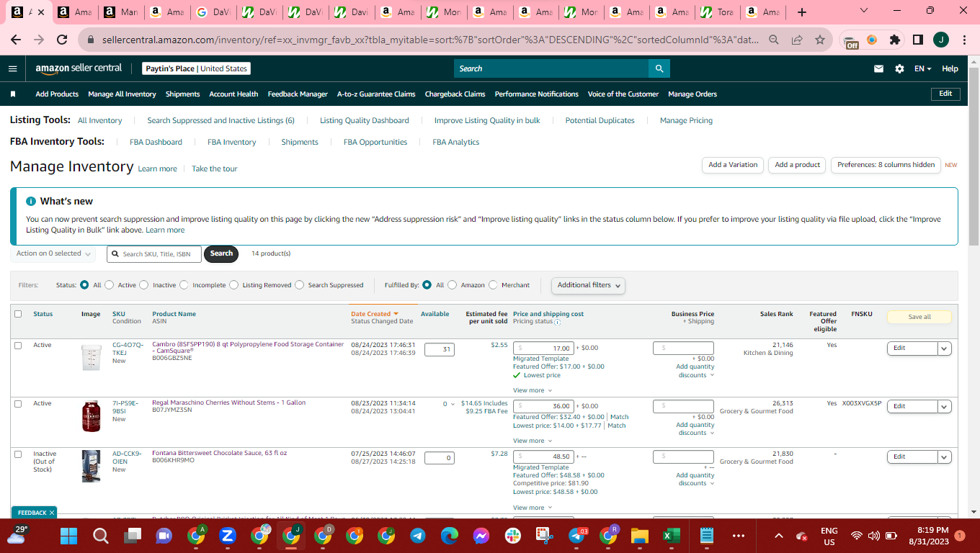
Task: Tick the select-all checkbox in table header
Action: point(18,314)
